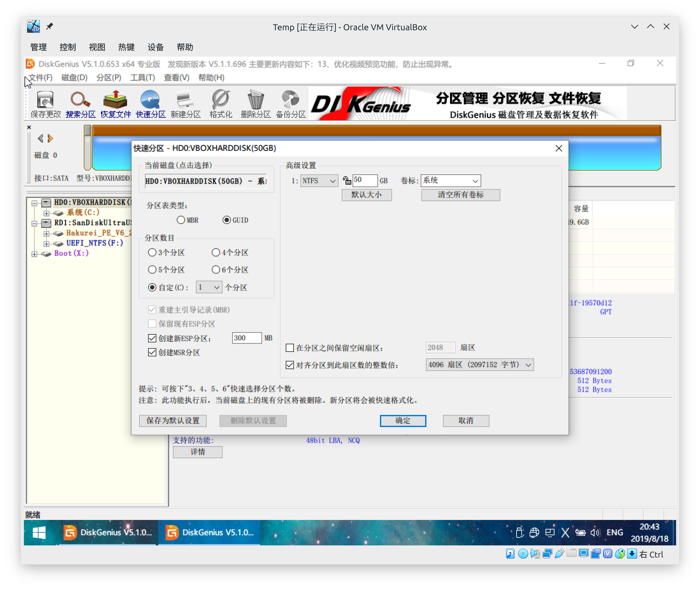Enable 在分区之间保留空闲扇区 checkbox
This screenshot has width=700, height=589.
pyautogui.click(x=290, y=348)
